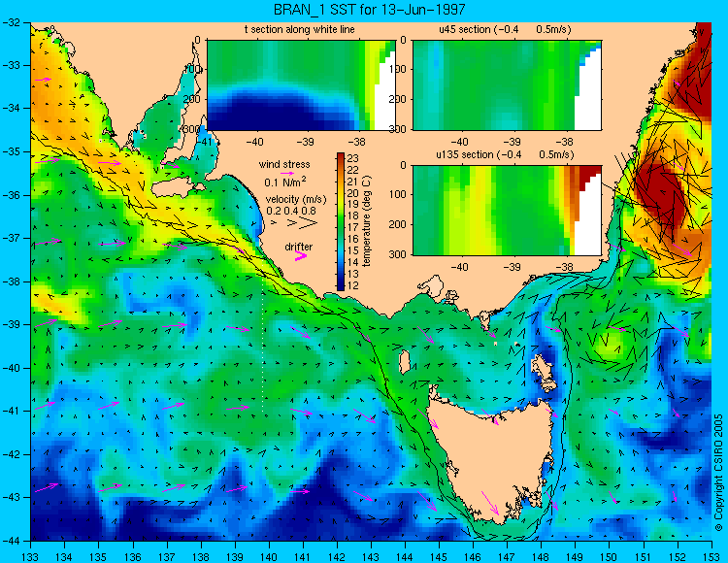Click the 'velocity (m/s)' legend label
The height and width of the screenshot is (563, 728).
tap(296, 200)
